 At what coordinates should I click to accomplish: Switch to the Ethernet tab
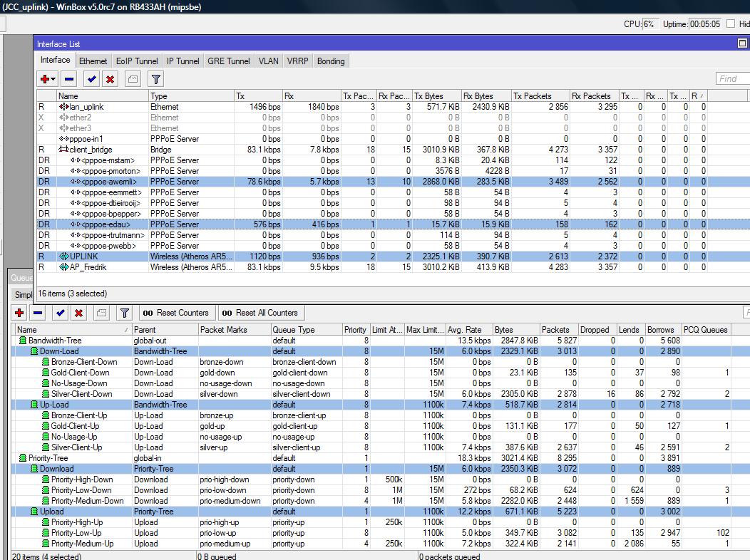point(93,61)
